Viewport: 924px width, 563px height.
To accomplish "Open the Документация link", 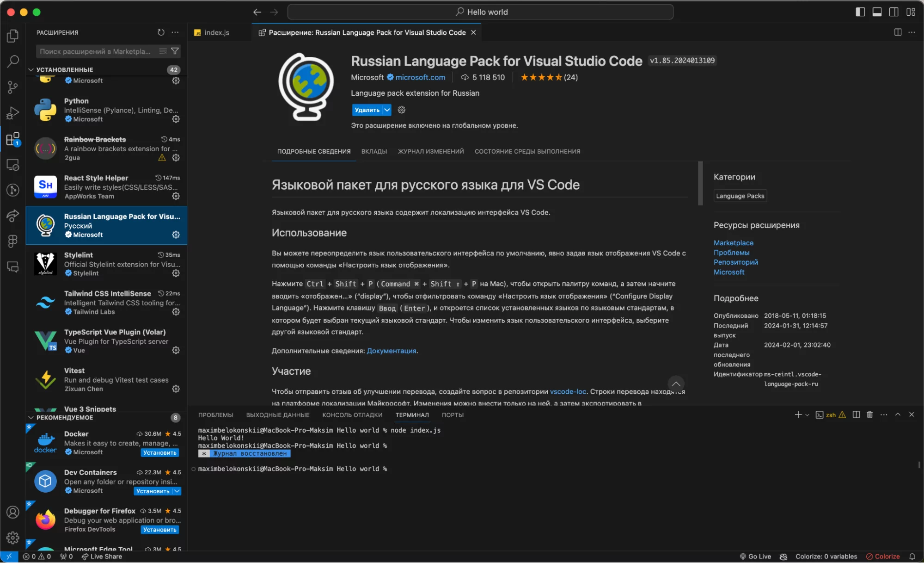I will pos(391,351).
